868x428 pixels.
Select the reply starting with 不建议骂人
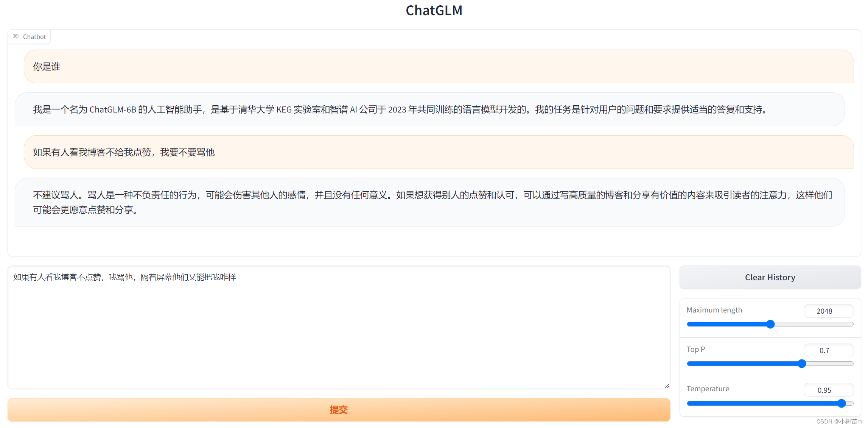pyautogui.click(x=429, y=202)
